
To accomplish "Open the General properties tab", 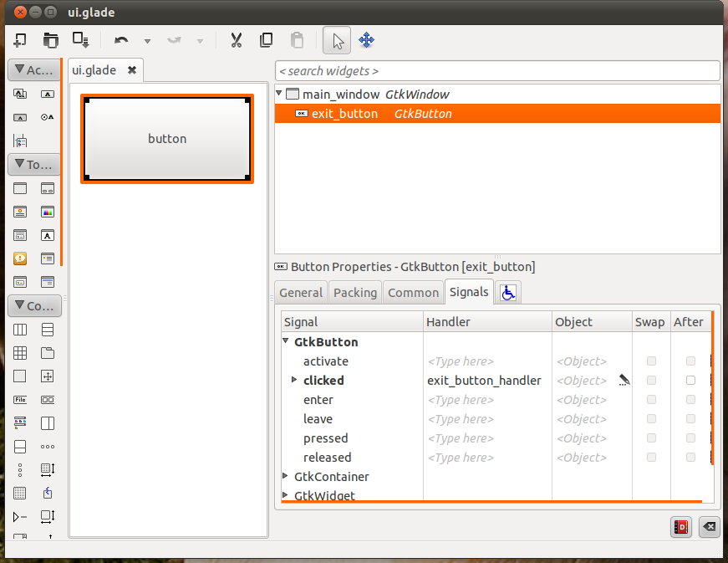I will [x=301, y=292].
